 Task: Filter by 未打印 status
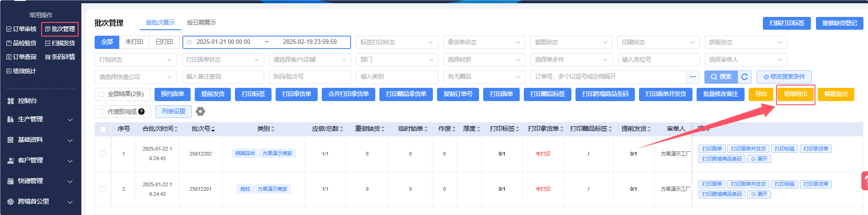click(x=134, y=42)
